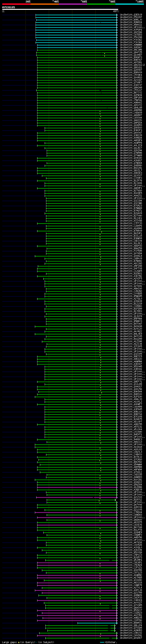Select label UniRef100_A5C3M5
The image size is (146, 644).
pos(131,50)
